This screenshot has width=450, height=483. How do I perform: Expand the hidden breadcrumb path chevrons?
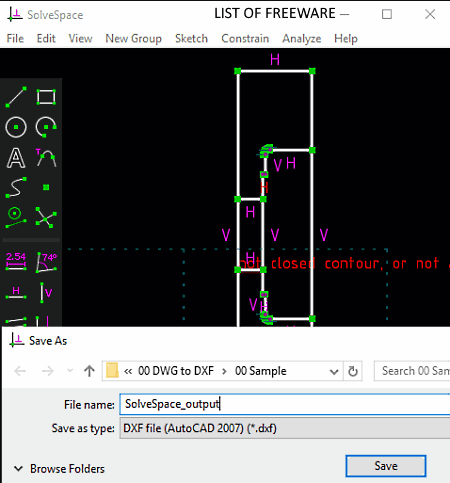click(x=128, y=371)
